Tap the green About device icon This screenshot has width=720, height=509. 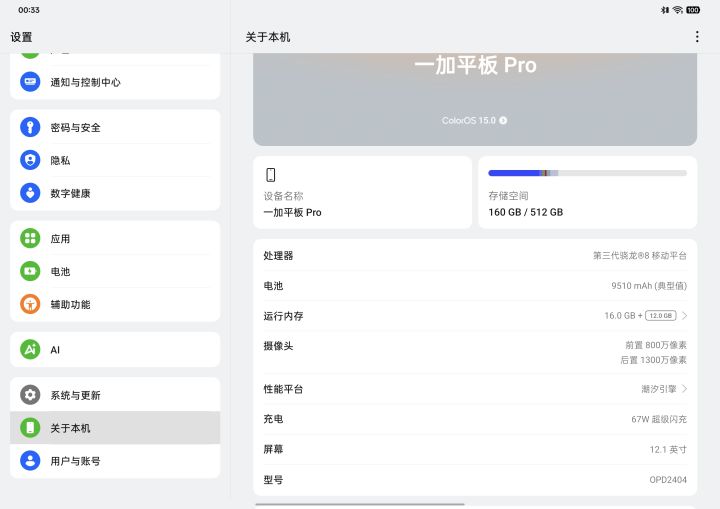click(30, 428)
